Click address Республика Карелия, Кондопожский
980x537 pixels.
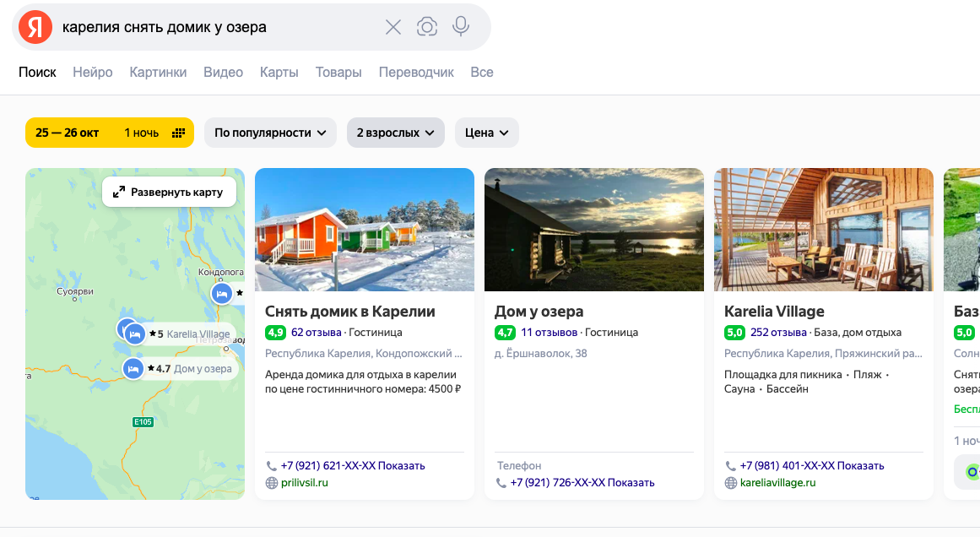pyautogui.click(x=364, y=353)
